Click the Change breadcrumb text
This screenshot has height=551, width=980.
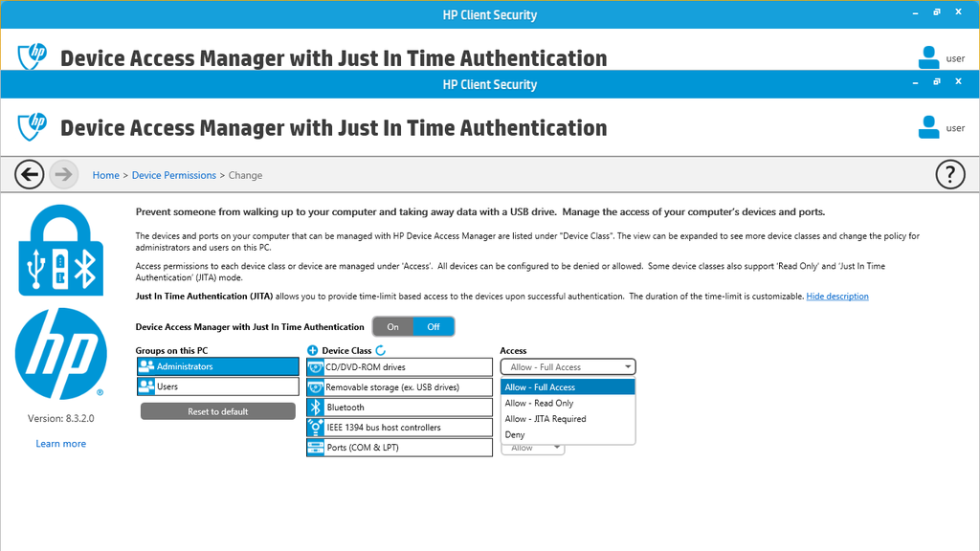245,175
